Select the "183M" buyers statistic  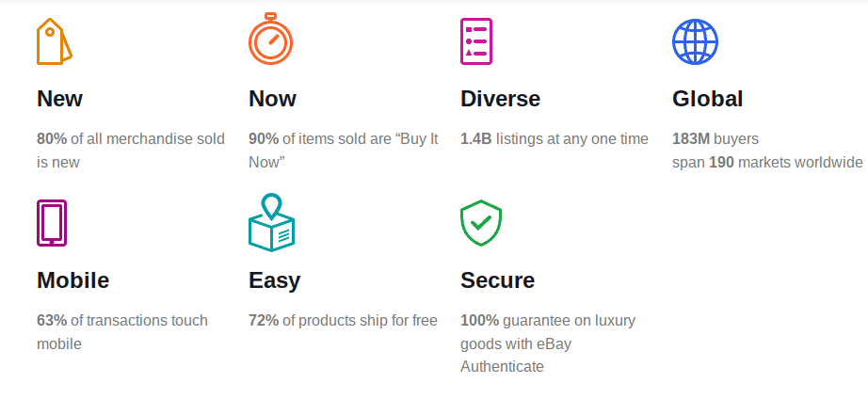pyautogui.click(x=691, y=139)
